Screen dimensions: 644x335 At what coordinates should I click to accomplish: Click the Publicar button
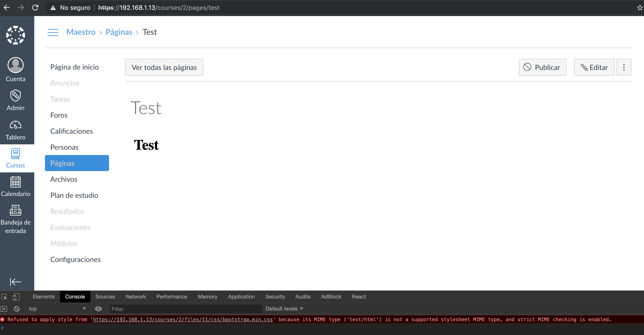[542, 67]
